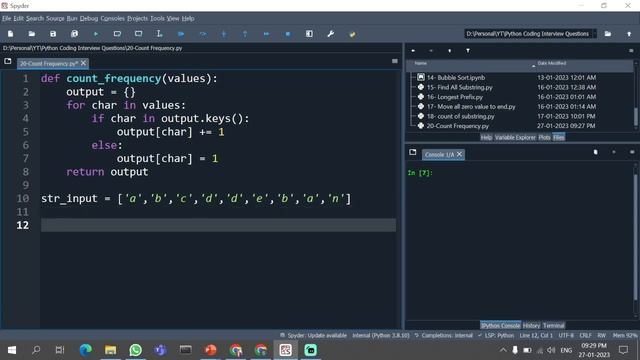Open the Projects menu
The image size is (640, 360).
137,18
